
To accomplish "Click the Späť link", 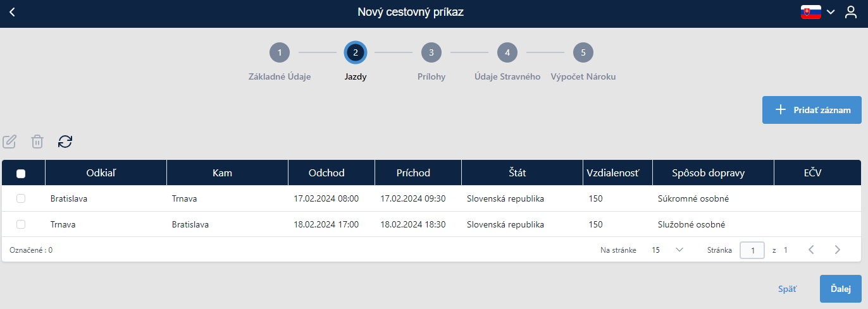I will pyautogui.click(x=787, y=289).
